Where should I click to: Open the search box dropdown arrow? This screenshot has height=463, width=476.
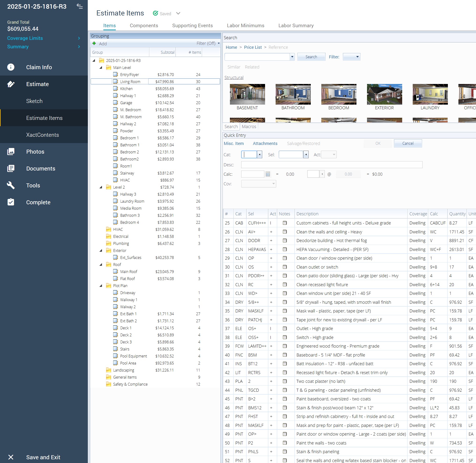[292, 57]
